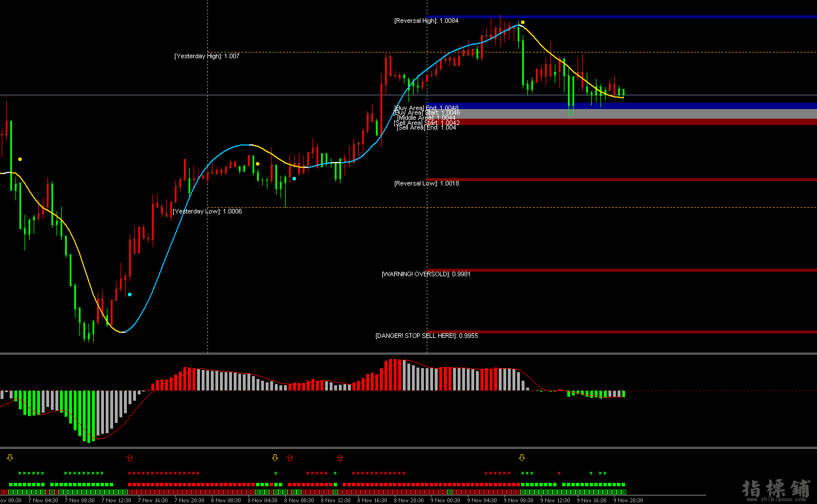Click the Reversal High 1.0084 label
The width and height of the screenshot is (817, 504).
click(426, 21)
